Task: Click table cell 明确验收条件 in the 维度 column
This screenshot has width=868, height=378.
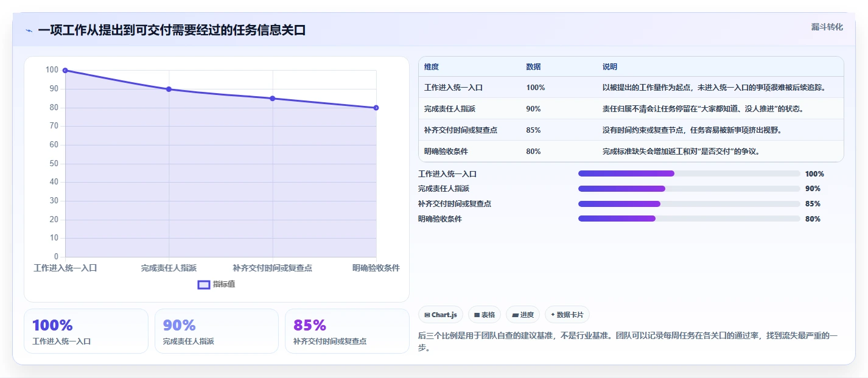Action: (446, 152)
